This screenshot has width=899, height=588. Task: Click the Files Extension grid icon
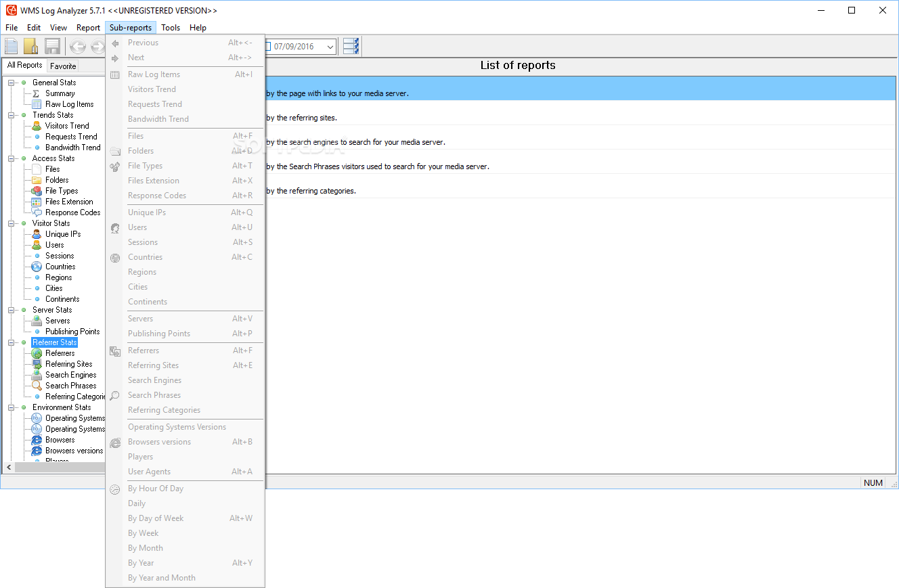click(37, 202)
